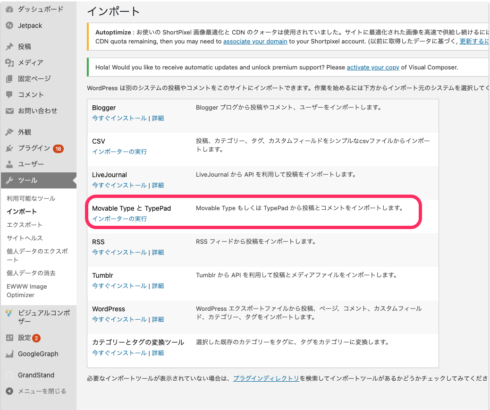Click the Visual Composer icon in sidebar
The width and height of the screenshot is (490, 410).
click(x=9, y=313)
